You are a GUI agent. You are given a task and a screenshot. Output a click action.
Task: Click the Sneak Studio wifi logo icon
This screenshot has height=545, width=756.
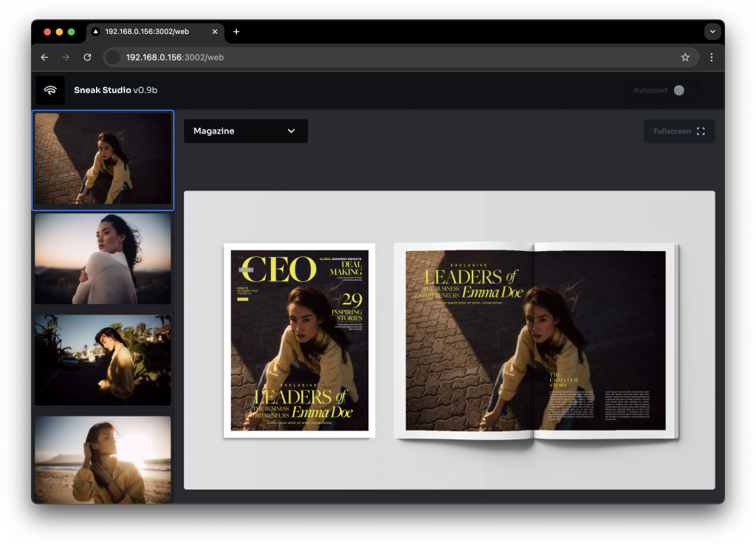(x=50, y=90)
